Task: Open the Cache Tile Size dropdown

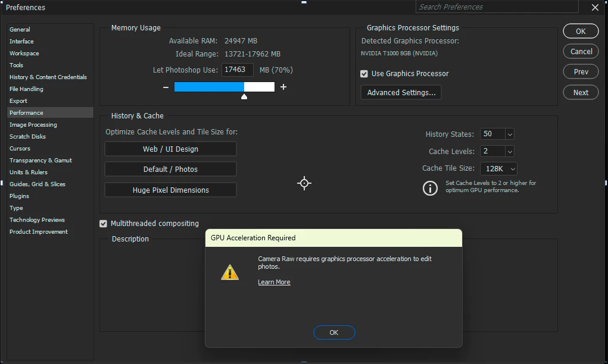Action: tap(498, 169)
